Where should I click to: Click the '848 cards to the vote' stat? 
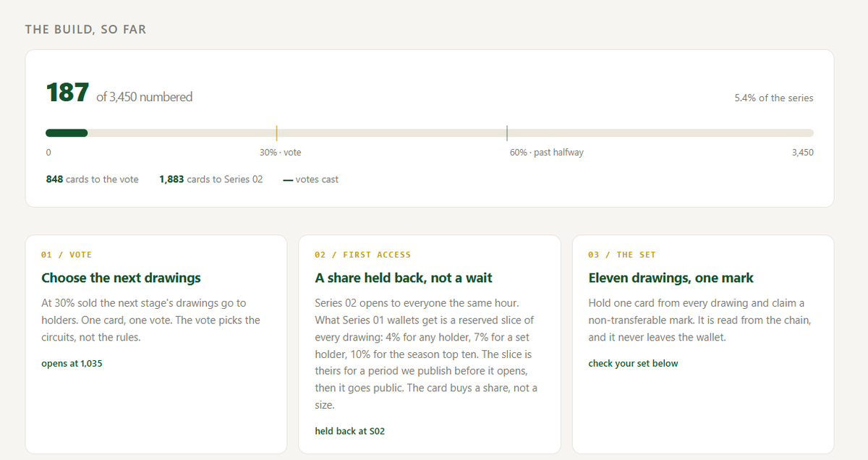[x=92, y=179]
